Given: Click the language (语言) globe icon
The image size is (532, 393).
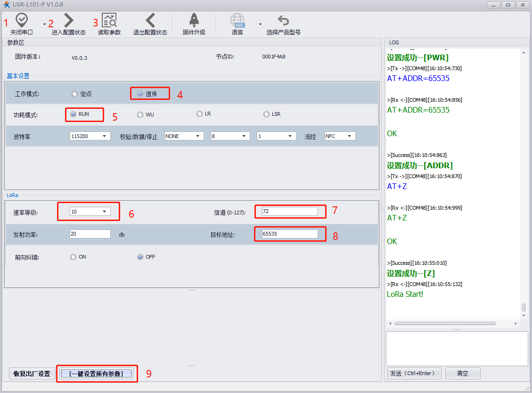Looking at the screenshot, I should point(237,21).
